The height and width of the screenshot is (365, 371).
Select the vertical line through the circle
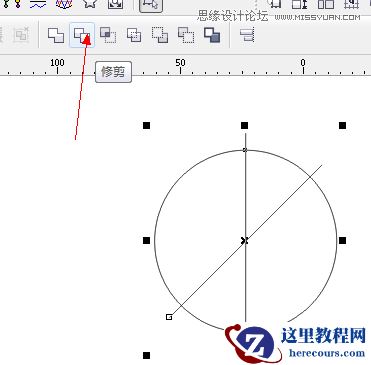[x=246, y=200]
